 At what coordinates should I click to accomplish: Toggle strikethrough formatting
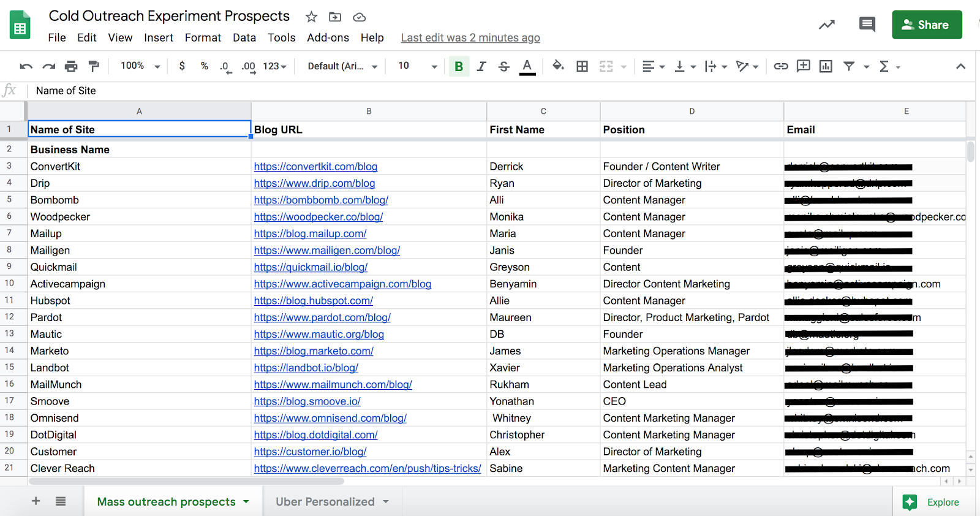503,66
